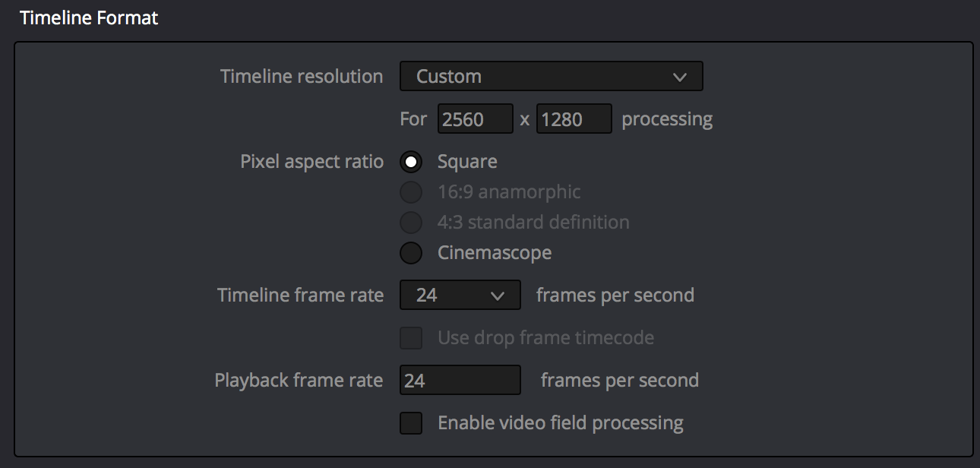
Task: Click the chevron in the frame rate box
Action: [x=498, y=296]
